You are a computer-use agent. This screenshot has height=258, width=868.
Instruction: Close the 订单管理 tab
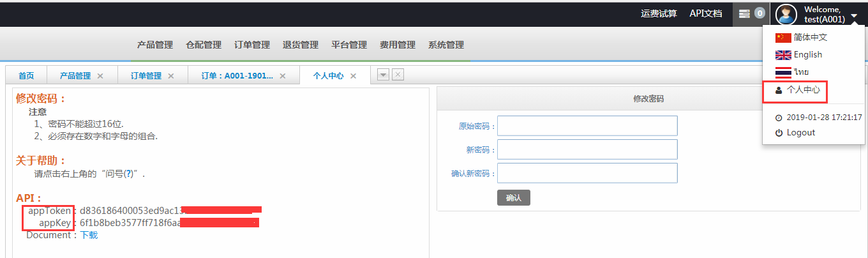click(x=170, y=76)
